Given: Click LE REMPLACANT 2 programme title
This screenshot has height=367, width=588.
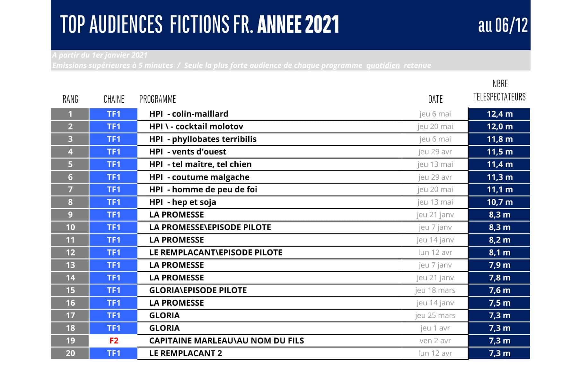Looking at the screenshot, I should [x=186, y=353].
